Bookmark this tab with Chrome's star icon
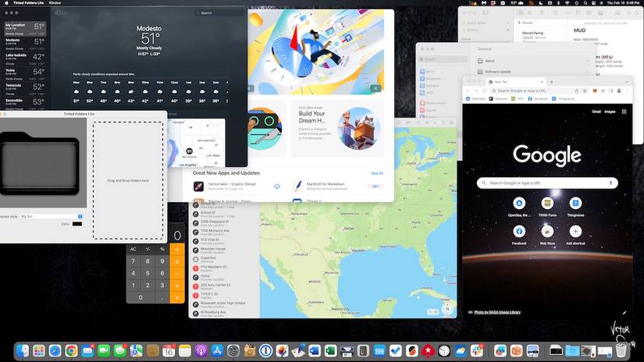Viewport: 644px width, 362px height. 585,90
